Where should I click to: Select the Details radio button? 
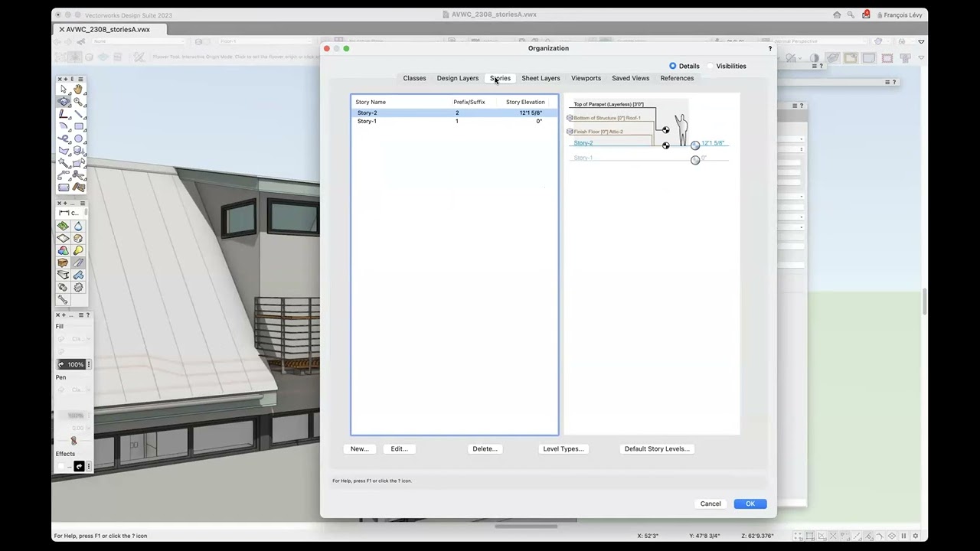click(x=673, y=66)
